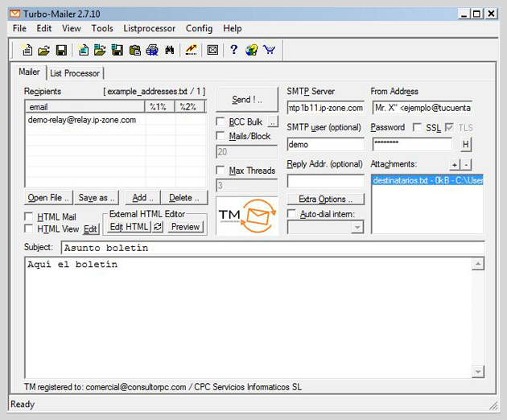Open the Help menu

click(233, 28)
